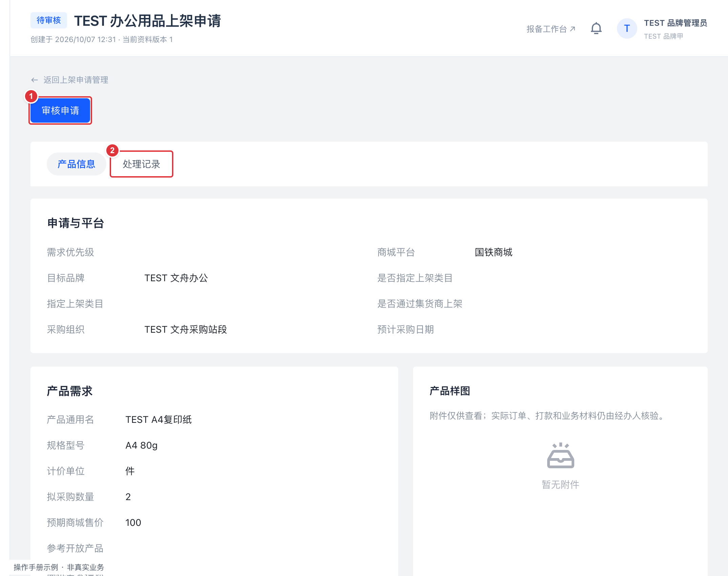Click the 是否通过集货商上架 label
The width and height of the screenshot is (728, 576).
pos(420,304)
